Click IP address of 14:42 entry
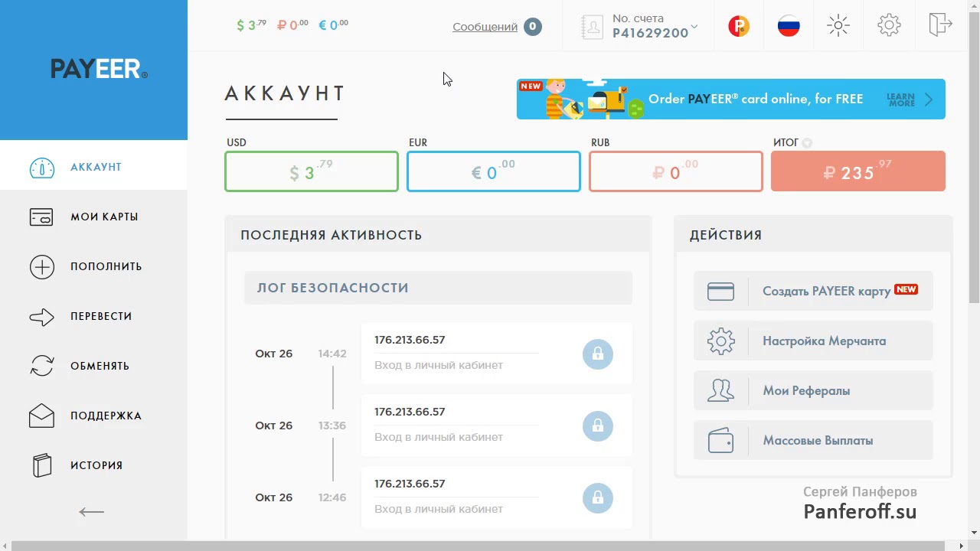The image size is (980, 551). click(410, 340)
